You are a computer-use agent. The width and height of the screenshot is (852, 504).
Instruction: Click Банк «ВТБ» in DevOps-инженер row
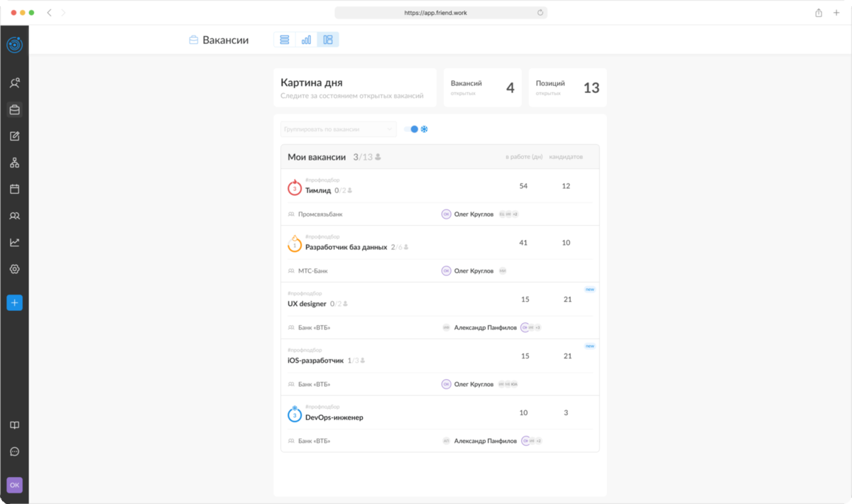pyautogui.click(x=314, y=441)
